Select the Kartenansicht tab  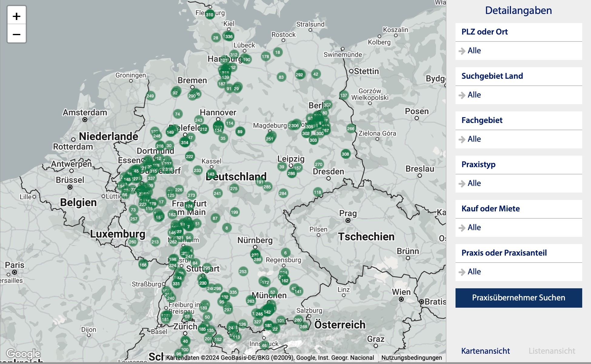click(485, 351)
